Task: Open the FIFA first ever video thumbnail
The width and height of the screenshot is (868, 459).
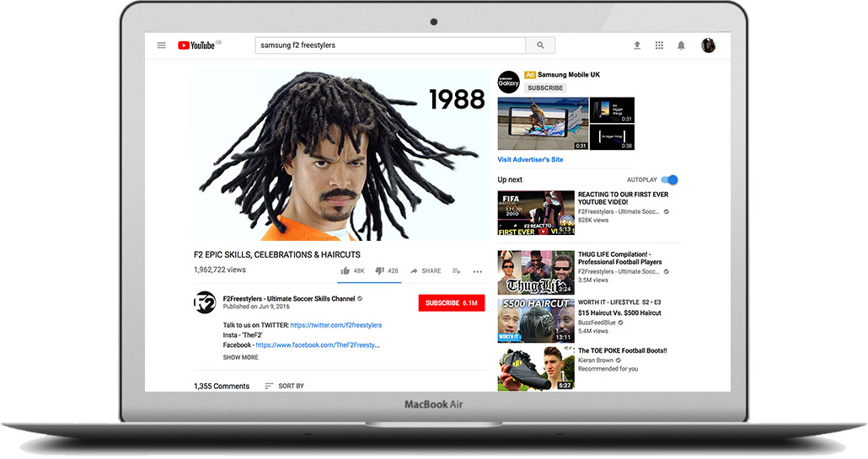Action: tap(536, 213)
